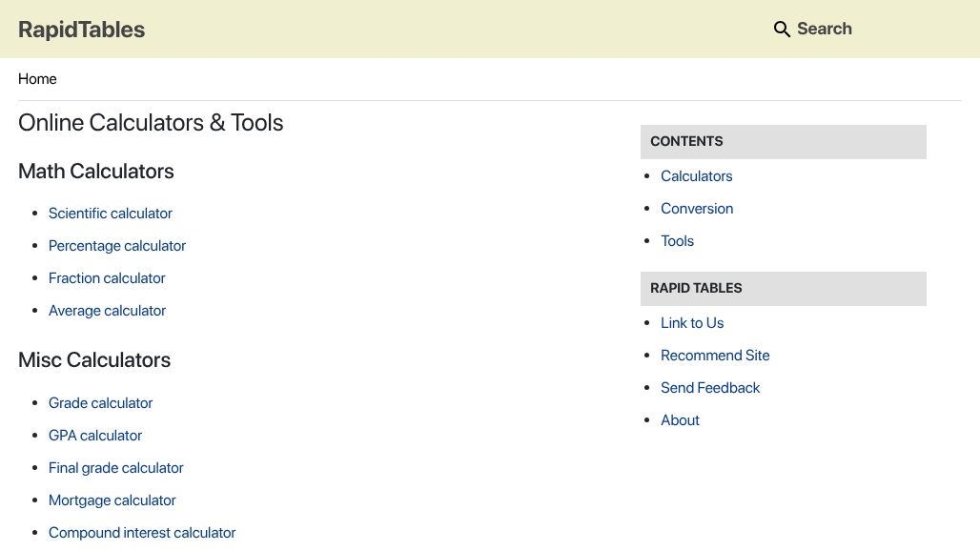
Task: Open the Send Feedback page
Action: pos(710,388)
